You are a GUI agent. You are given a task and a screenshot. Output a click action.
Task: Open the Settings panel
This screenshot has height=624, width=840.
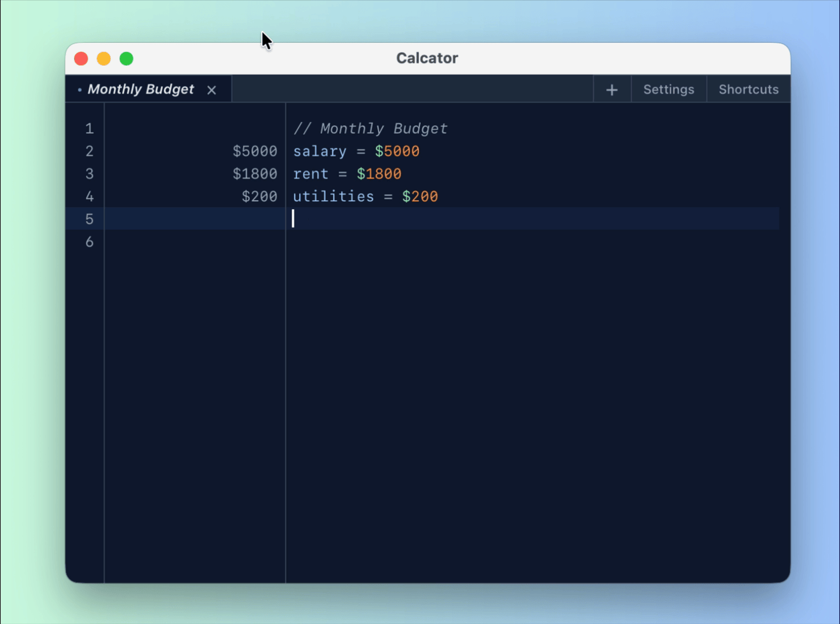pos(668,89)
